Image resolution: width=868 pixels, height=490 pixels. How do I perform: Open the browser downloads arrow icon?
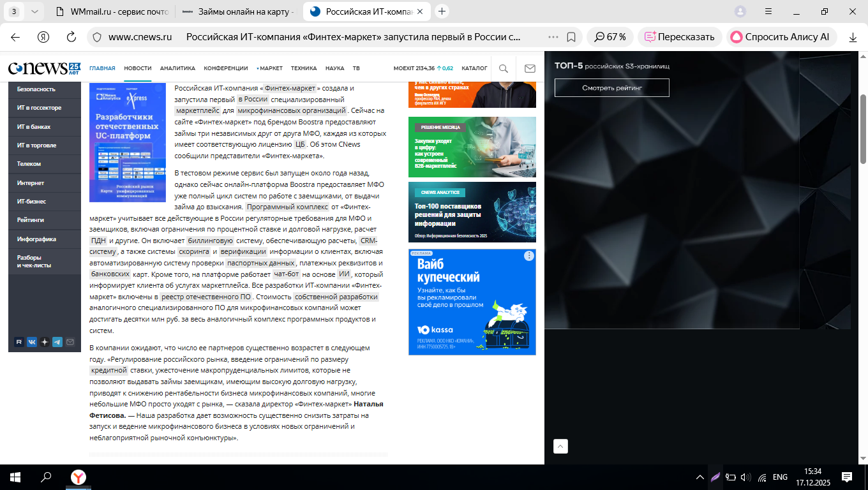[853, 37]
